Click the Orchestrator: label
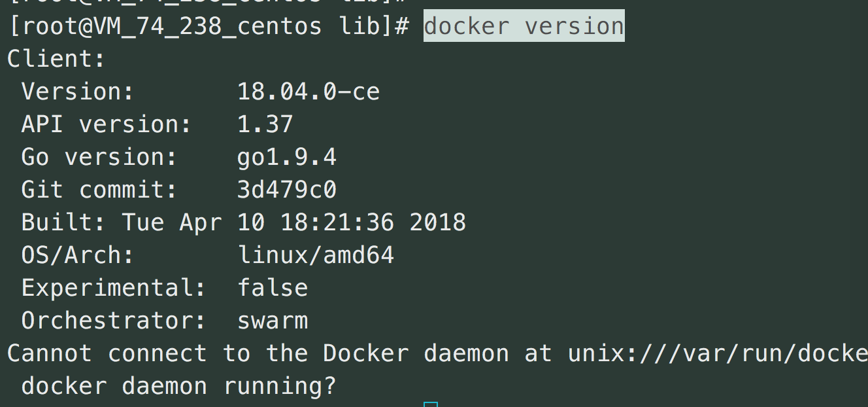The width and height of the screenshot is (868, 407). (x=114, y=321)
